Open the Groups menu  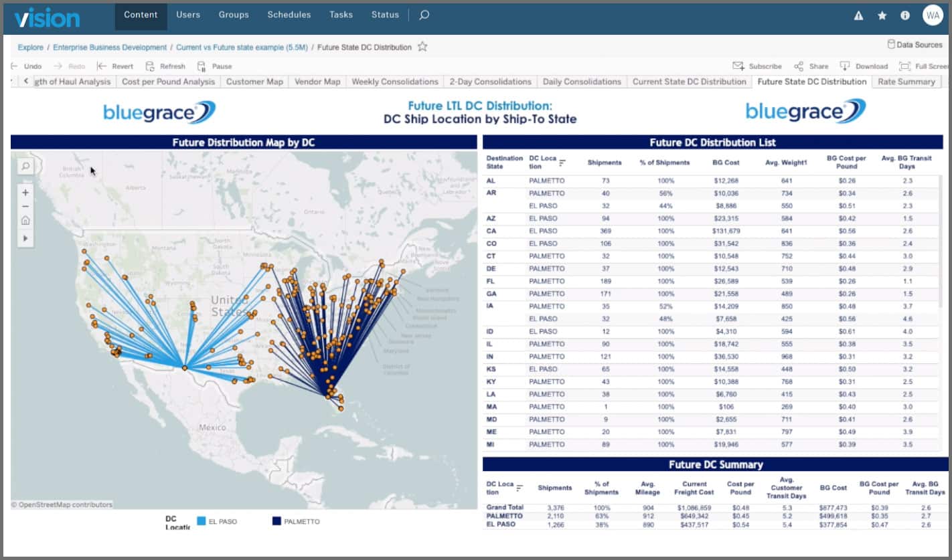click(x=234, y=15)
